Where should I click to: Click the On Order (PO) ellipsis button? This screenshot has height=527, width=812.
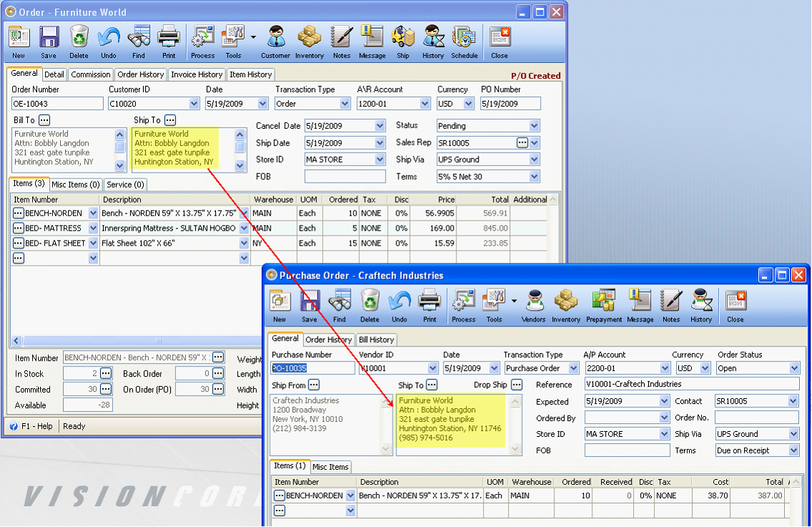point(218,389)
